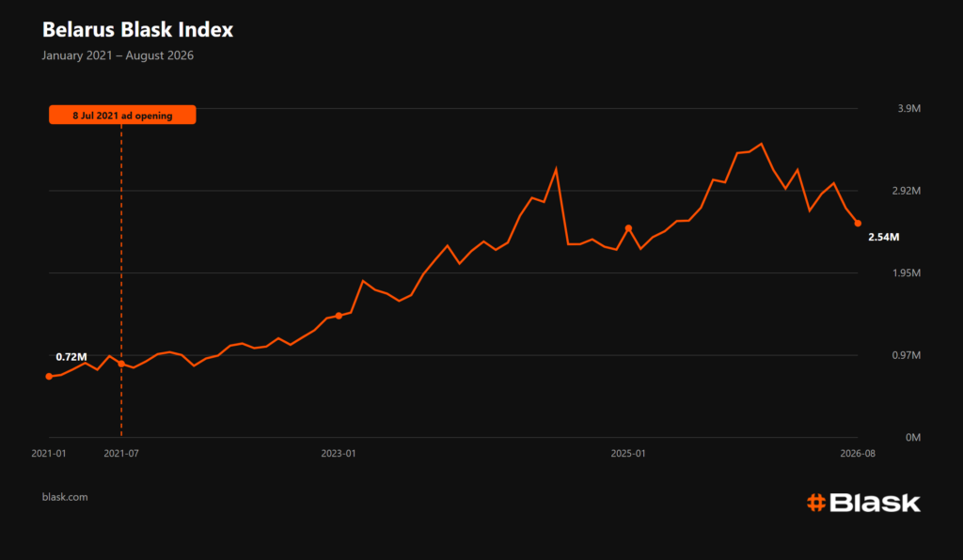The height and width of the screenshot is (560, 963).
Task: Click the 2.92M axis label
Action: pyautogui.click(x=907, y=191)
